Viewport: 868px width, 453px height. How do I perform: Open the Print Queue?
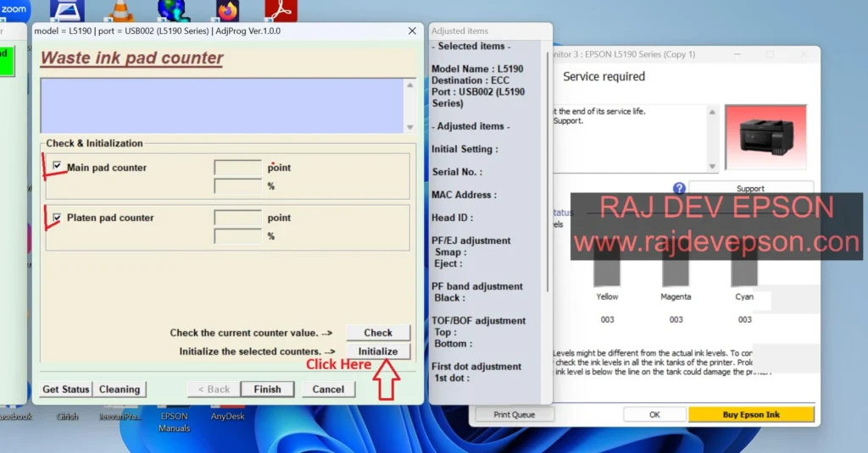tap(514, 415)
